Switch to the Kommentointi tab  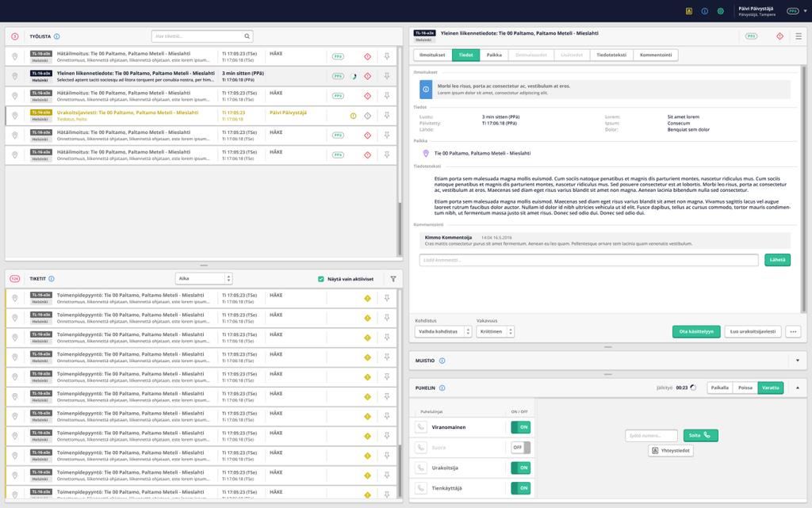pos(656,55)
